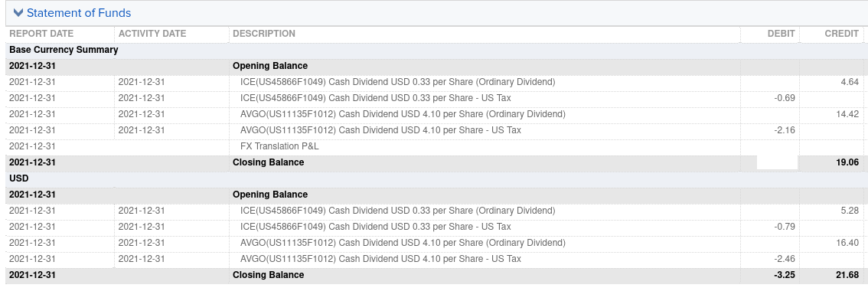The height and width of the screenshot is (288, 868).
Task: Click the report date in the 14.42 credit row
Action: 33,114
